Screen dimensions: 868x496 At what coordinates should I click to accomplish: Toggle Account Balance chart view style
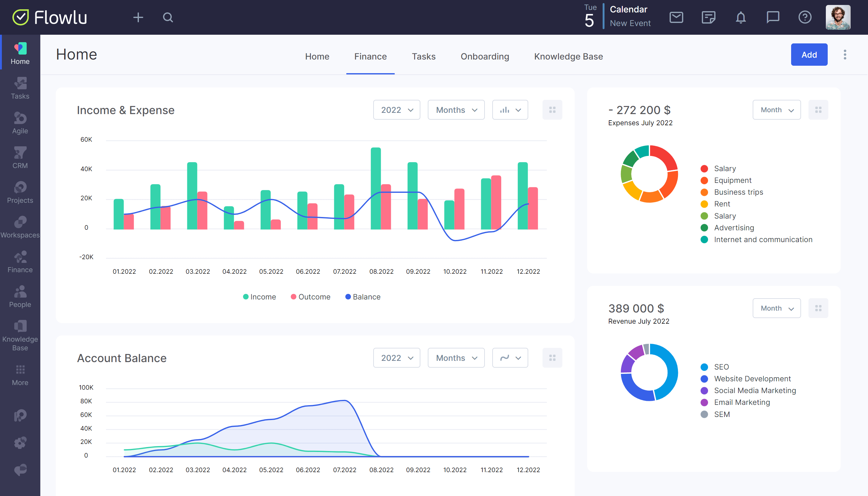(x=509, y=358)
